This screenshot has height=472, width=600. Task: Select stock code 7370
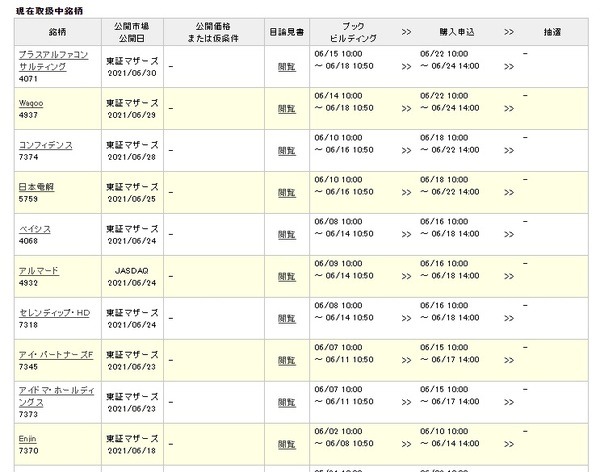point(28,451)
